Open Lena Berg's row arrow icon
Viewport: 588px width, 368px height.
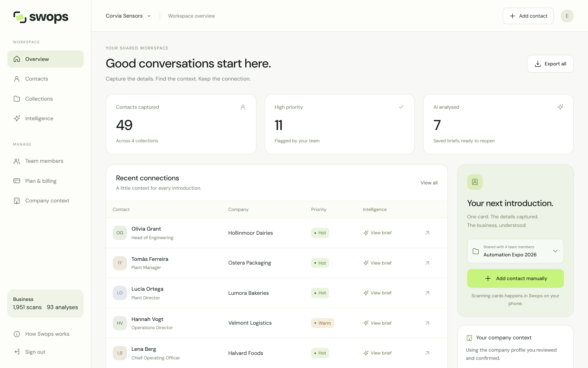tap(427, 353)
